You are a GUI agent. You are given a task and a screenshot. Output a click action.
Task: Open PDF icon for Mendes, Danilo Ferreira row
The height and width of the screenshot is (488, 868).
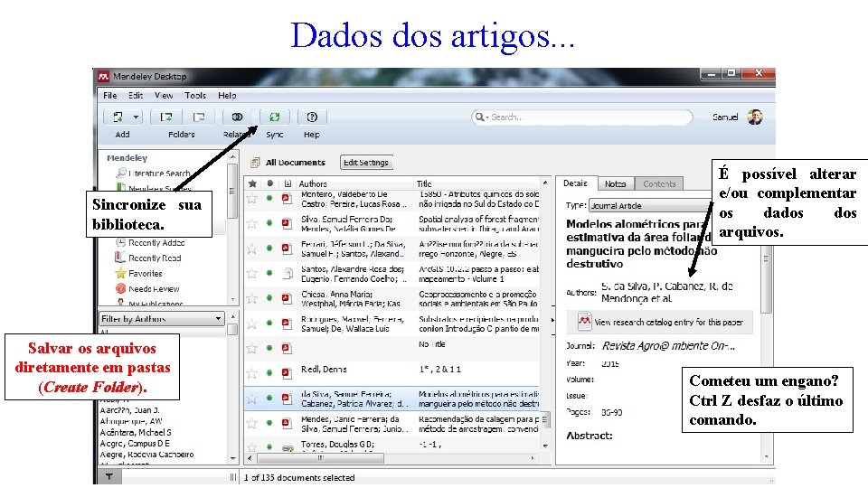pyautogui.click(x=287, y=423)
